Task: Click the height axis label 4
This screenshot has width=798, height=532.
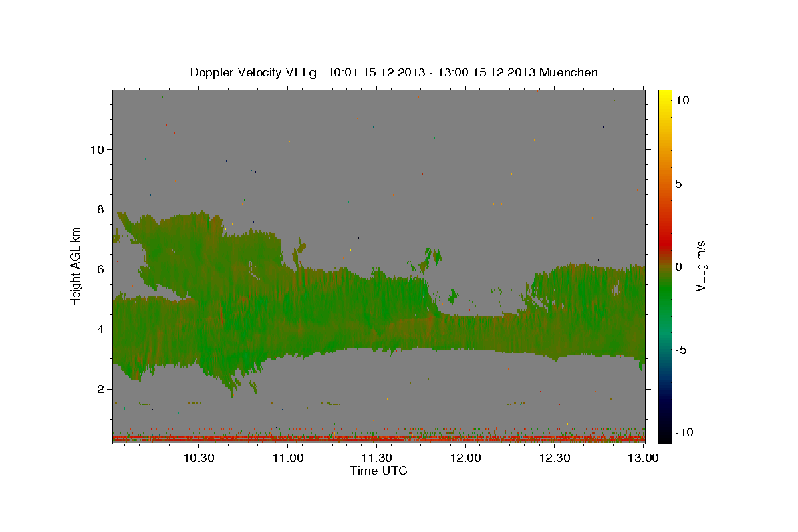Action: coord(102,329)
